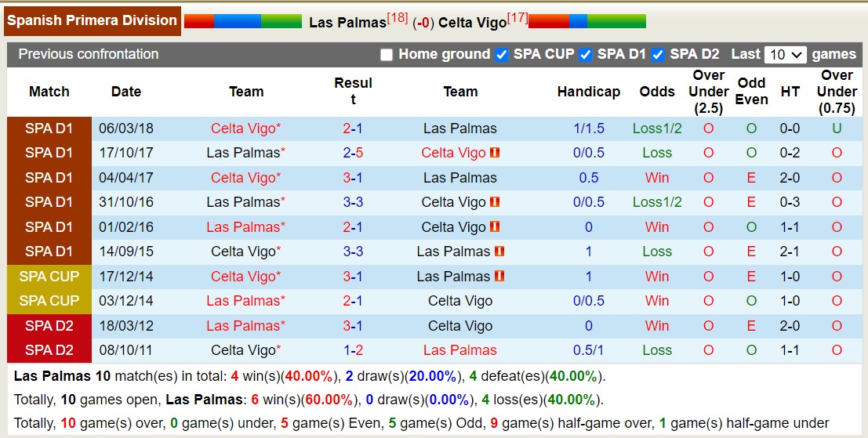Click the SPA CUP label for 17/12/14 match
Image resolution: width=868 pixels, height=438 pixels.
[49, 277]
